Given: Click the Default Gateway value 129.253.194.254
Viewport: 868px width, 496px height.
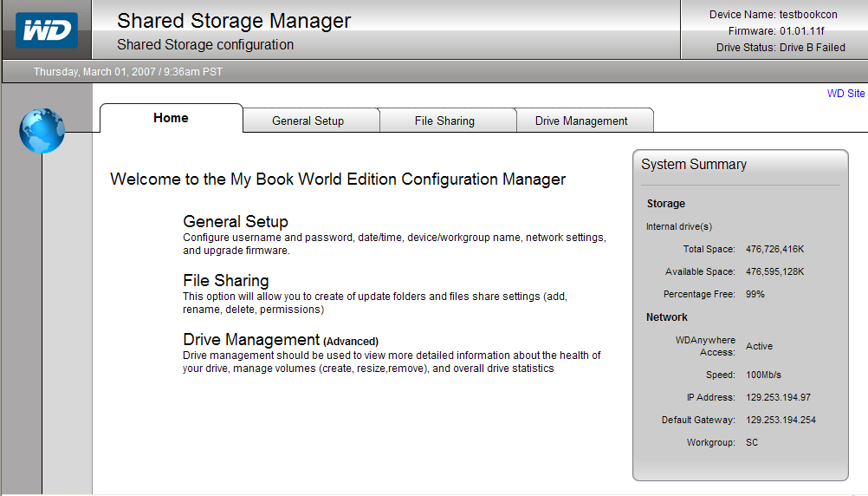Looking at the screenshot, I should (781, 420).
